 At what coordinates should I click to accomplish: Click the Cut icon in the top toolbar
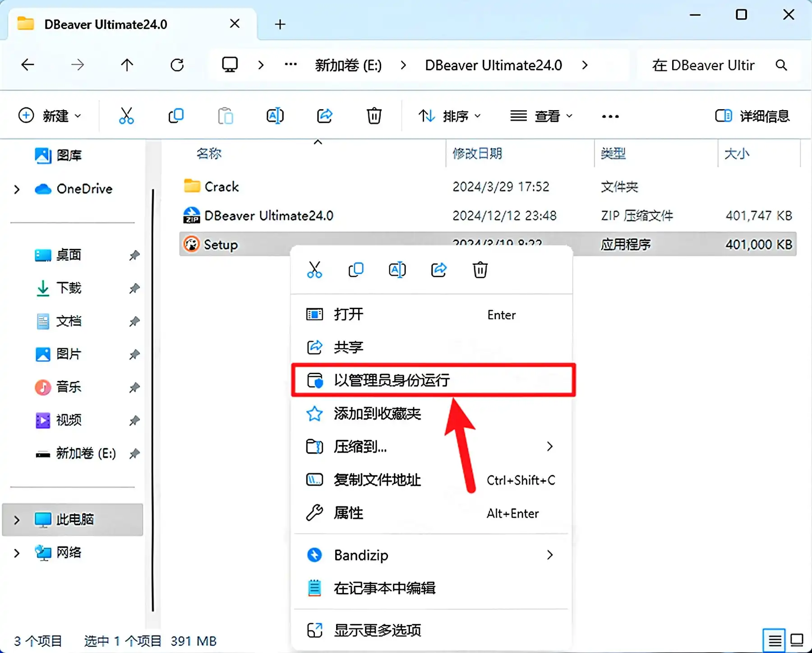(x=126, y=116)
